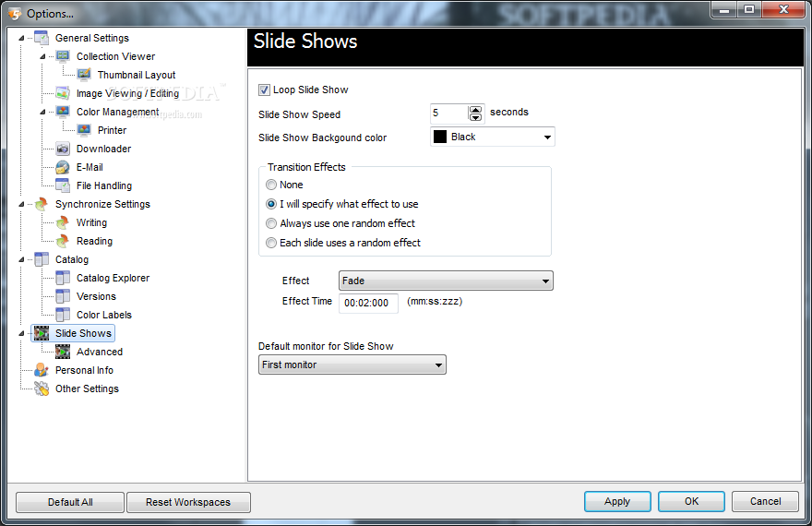Open Advanced slide show settings
812x526 pixels.
click(x=100, y=352)
